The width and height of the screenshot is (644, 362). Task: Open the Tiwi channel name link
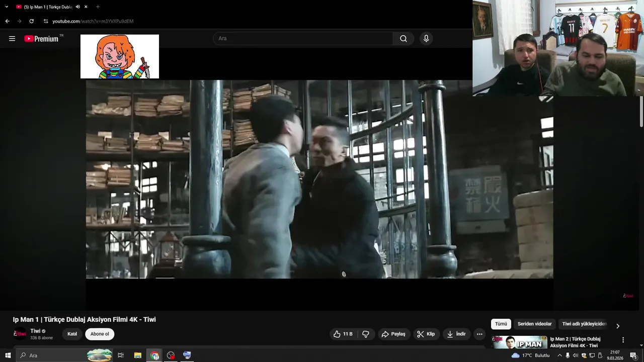35,331
